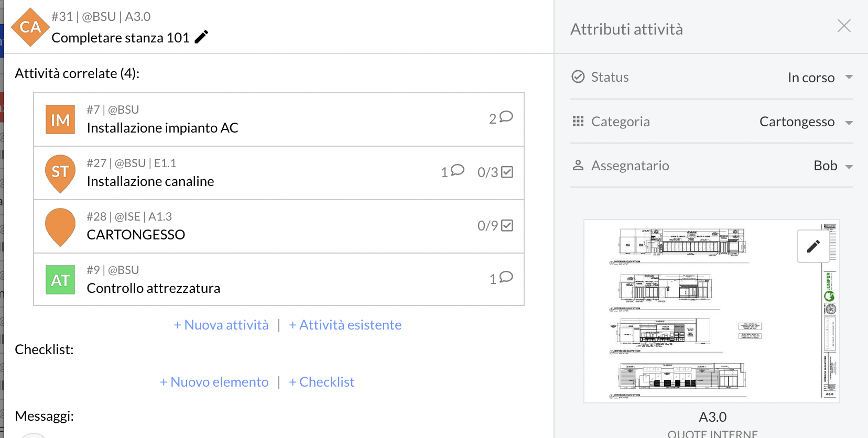Open the A3.0 drawing thumbnail

[x=712, y=311]
